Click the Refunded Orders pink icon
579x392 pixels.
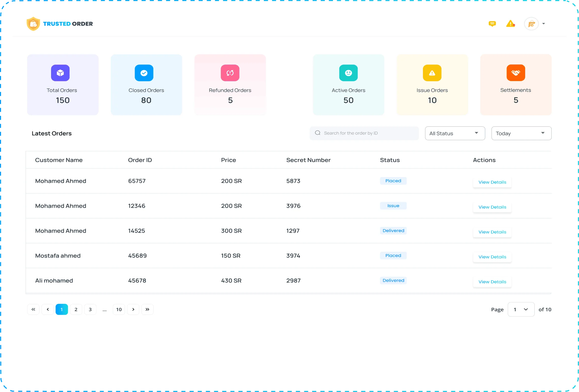(230, 73)
